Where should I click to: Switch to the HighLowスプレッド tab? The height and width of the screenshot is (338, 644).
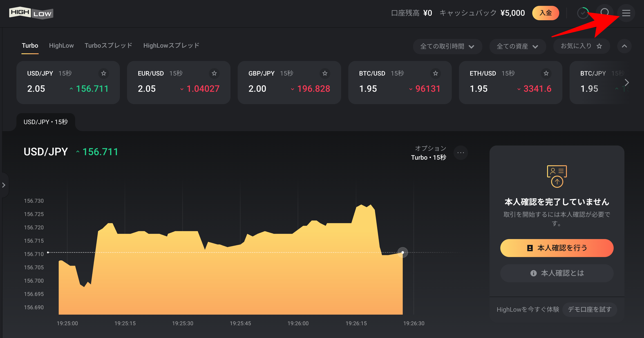coord(171,45)
